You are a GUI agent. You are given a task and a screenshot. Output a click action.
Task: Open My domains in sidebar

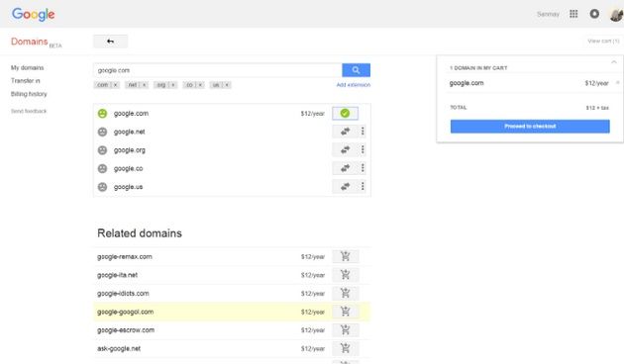click(x=28, y=67)
